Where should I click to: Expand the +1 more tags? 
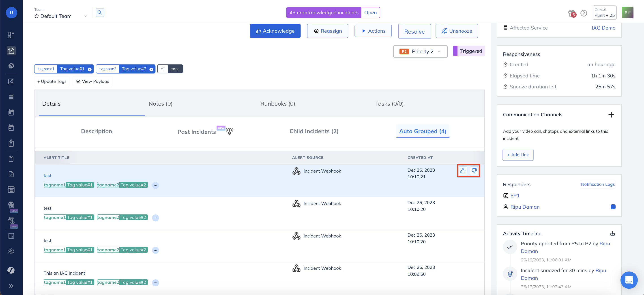170,69
